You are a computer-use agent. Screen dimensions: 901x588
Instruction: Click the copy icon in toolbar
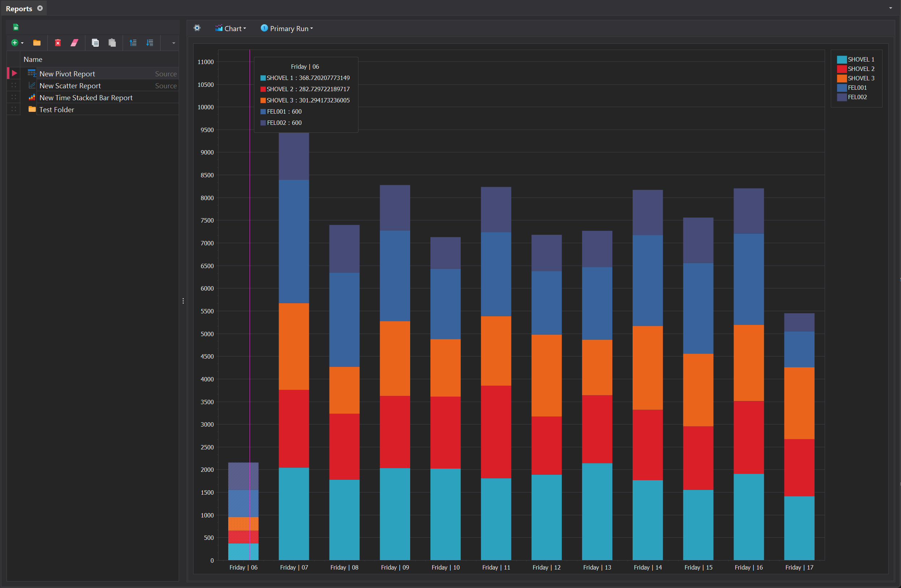click(95, 43)
